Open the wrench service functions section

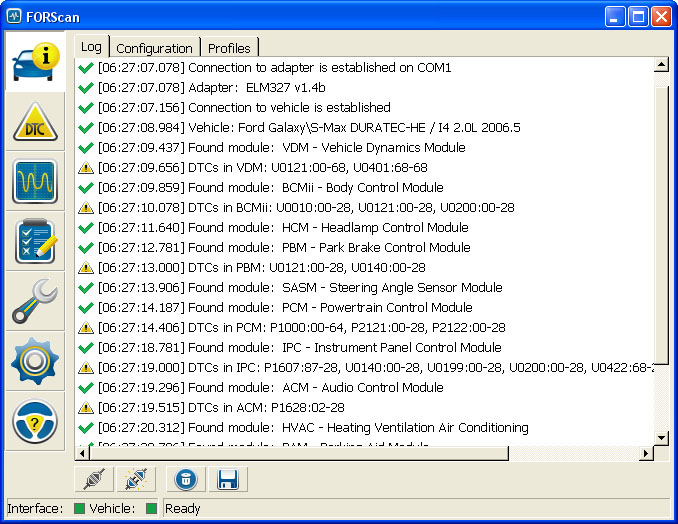click(x=35, y=301)
